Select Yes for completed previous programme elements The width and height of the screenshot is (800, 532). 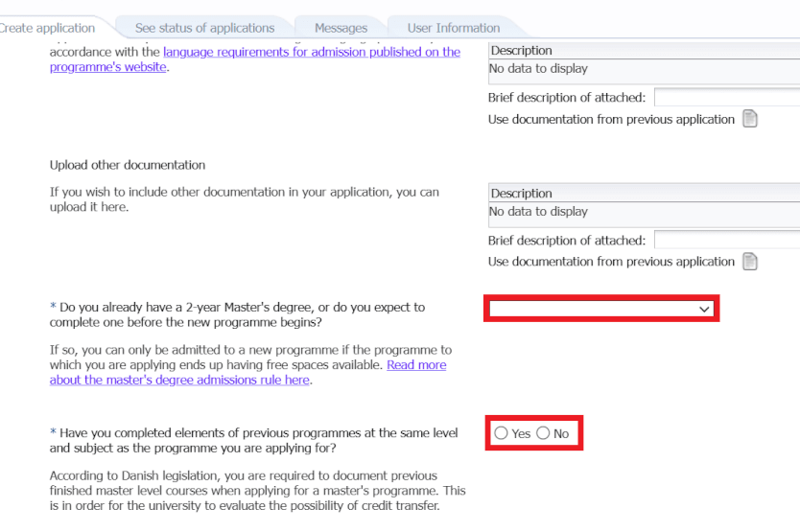pyautogui.click(x=501, y=433)
